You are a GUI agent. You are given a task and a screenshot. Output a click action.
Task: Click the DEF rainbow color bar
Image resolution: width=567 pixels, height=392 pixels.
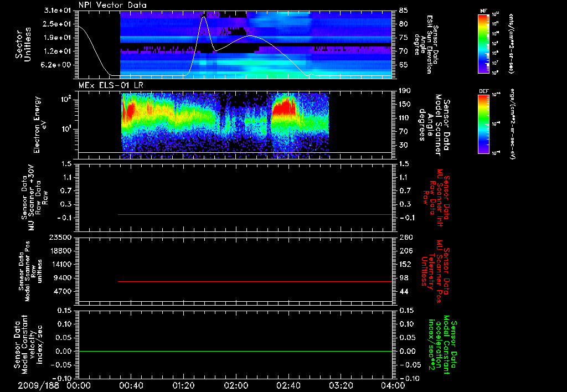click(x=483, y=124)
